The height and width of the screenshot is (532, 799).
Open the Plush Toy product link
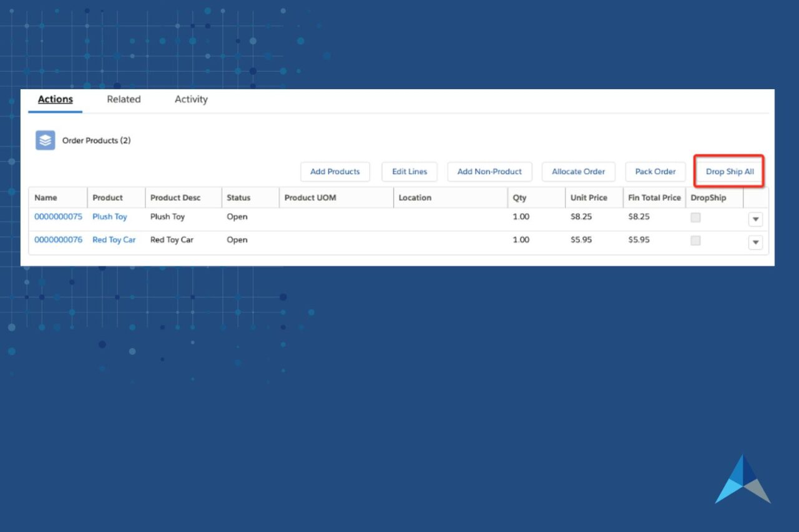point(110,216)
